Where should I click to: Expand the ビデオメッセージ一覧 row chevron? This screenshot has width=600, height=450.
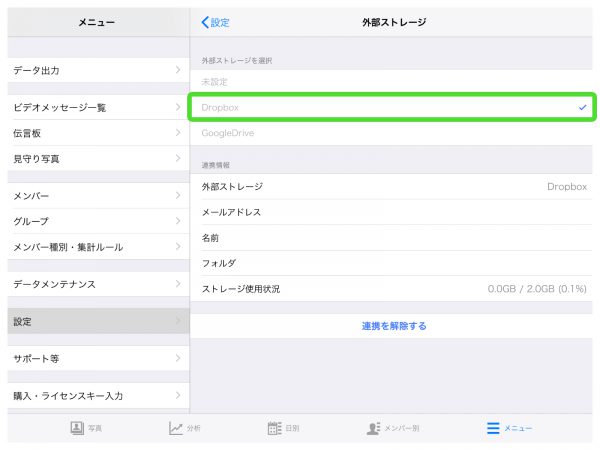click(x=177, y=107)
